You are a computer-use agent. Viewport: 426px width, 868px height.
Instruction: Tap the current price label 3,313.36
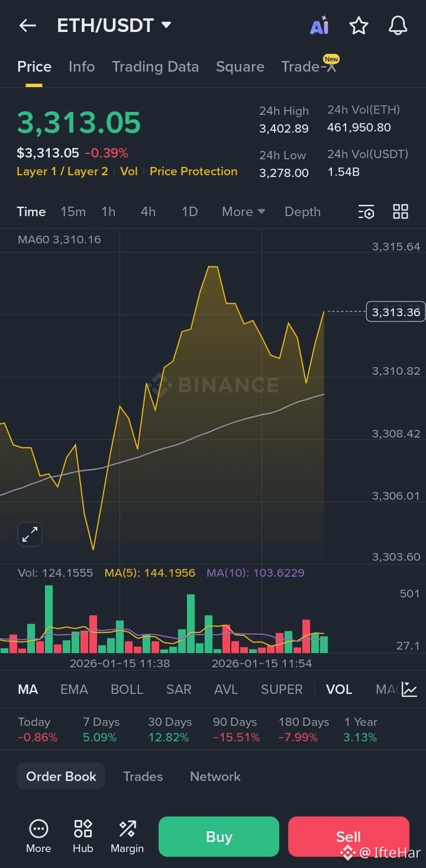[x=396, y=311]
